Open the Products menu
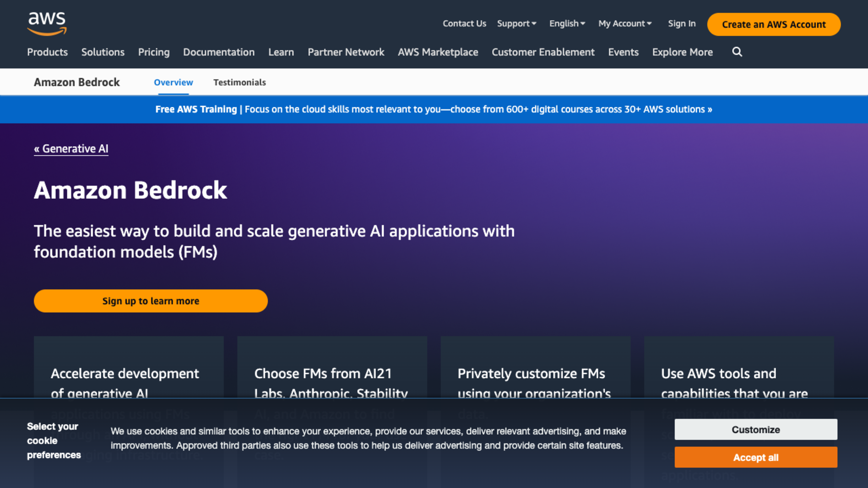The width and height of the screenshot is (868, 488). pos(47,52)
